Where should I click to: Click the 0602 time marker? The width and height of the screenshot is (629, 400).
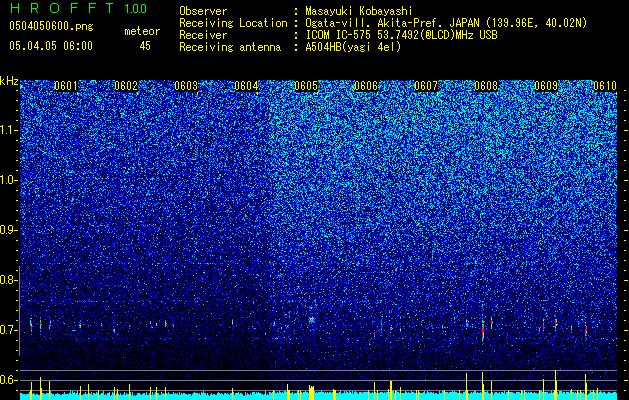click(126, 86)
